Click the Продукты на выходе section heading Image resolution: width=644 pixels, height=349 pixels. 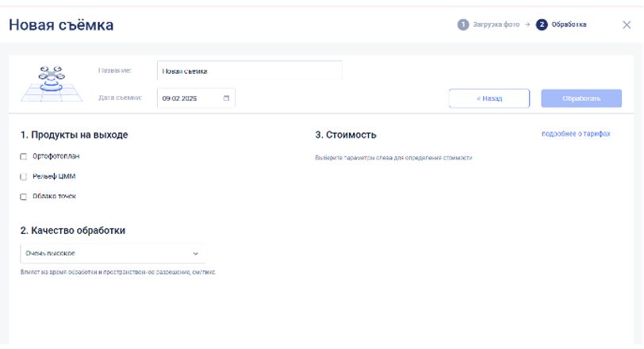click(x=74, y=135)
